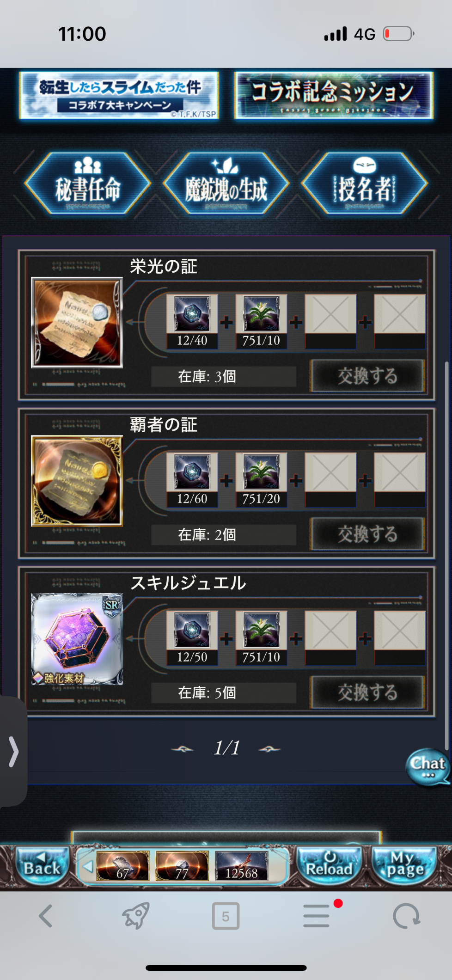The height and width of the screenshot is (980, 452).
Task: Tap the スキルジュエル SR item image
Action: [77, 639]
